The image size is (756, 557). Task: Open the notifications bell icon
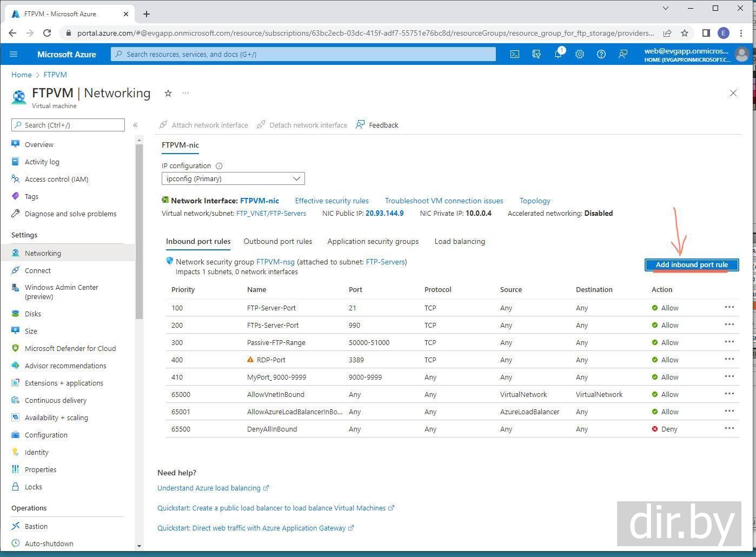coord(558,54)
